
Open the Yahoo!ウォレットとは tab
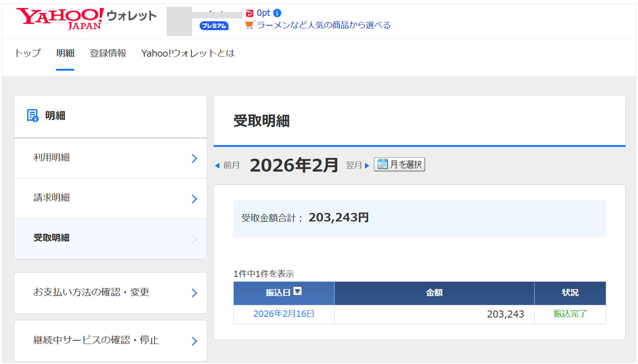tap(188, 53)
